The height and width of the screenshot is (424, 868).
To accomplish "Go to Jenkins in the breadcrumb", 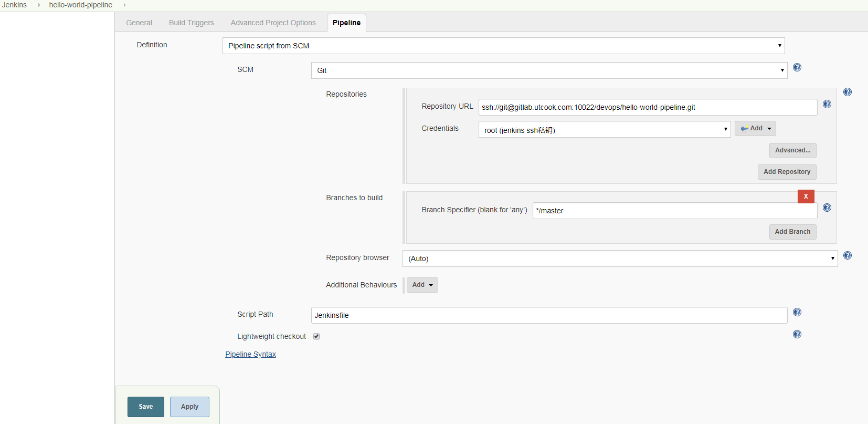I will click(x=14, y=5).
